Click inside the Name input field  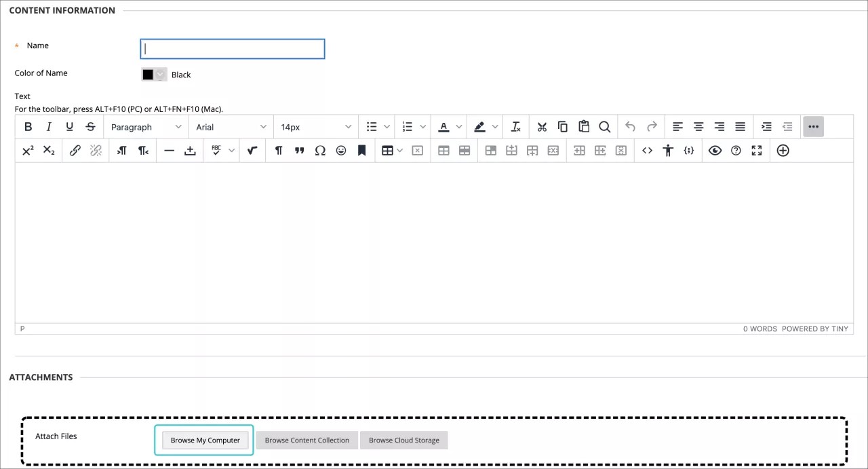232,48
